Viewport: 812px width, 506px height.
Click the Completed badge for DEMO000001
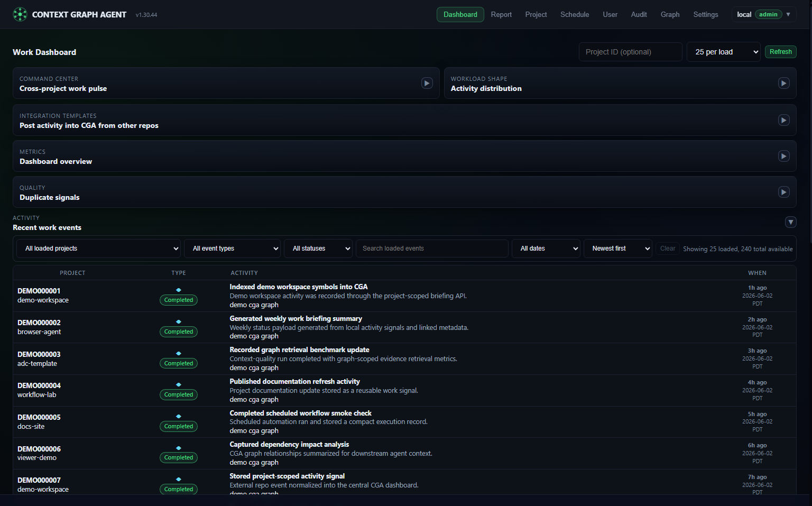click(x=179, y=300)
